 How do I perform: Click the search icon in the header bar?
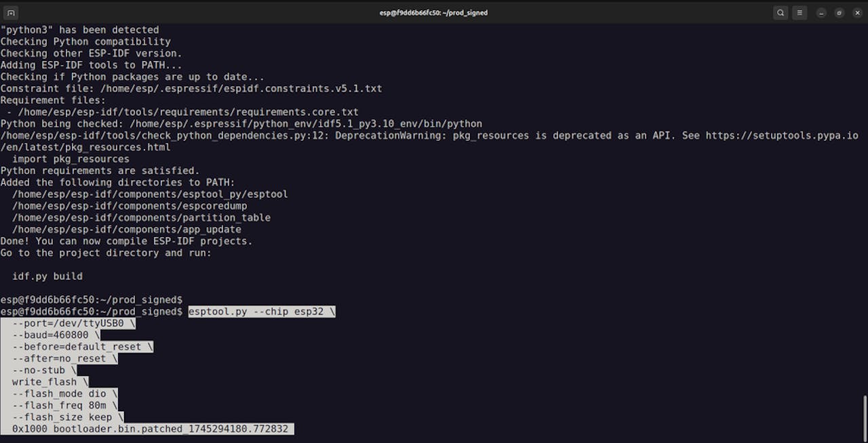point(781,12)
